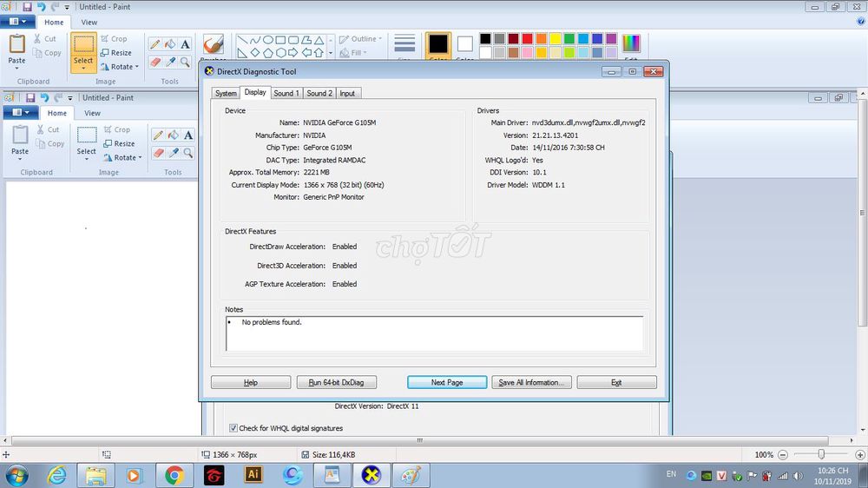Select the Magnifier tool in the main Paint ribbon
Viewport: 868px width, 488px height.
pyautogui.click(x=185, y=62)
